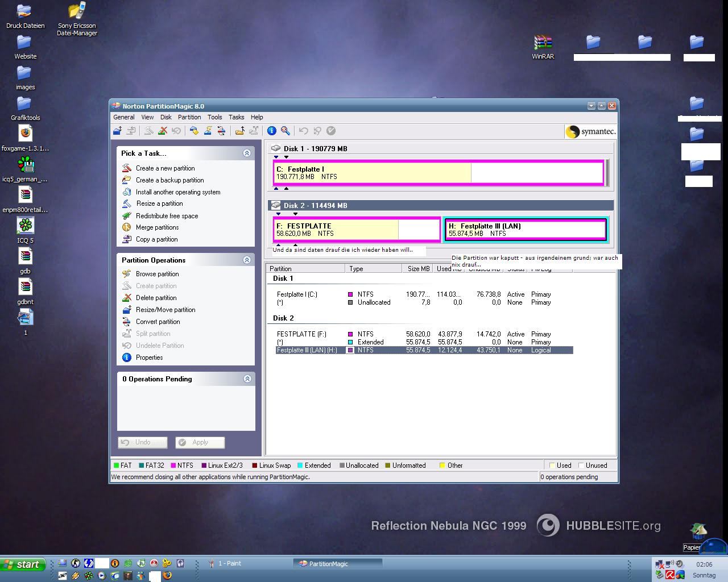Screen dimensions: 728x582
Task: Click the Disk 2 - 114494 MB header
Action: 441,205
